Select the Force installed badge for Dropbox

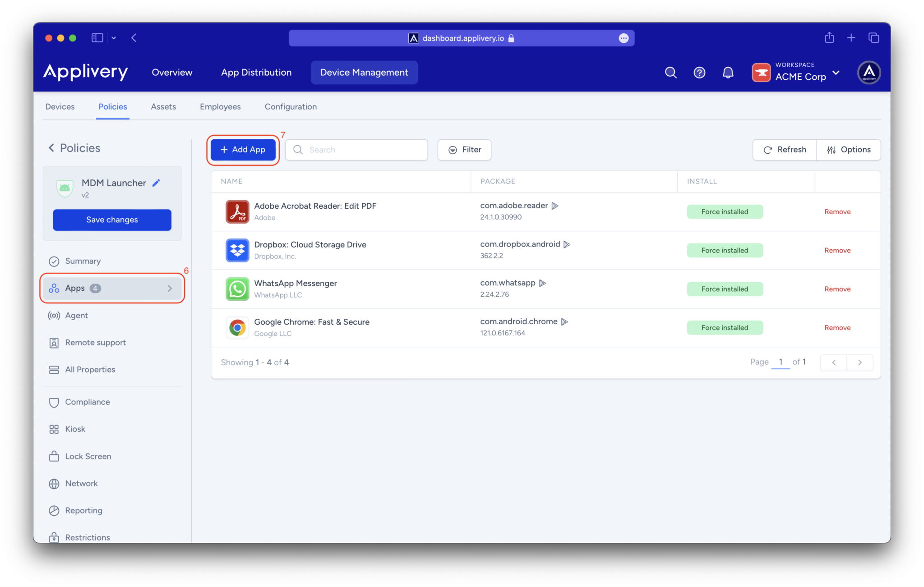point(725,250)
